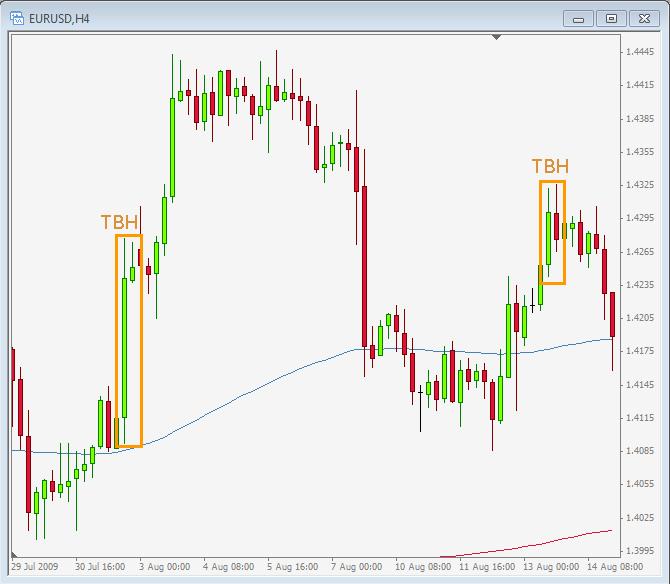Click the 1.3995 price label
Viewport: 670px width, 584px height.
click(640, 551)
